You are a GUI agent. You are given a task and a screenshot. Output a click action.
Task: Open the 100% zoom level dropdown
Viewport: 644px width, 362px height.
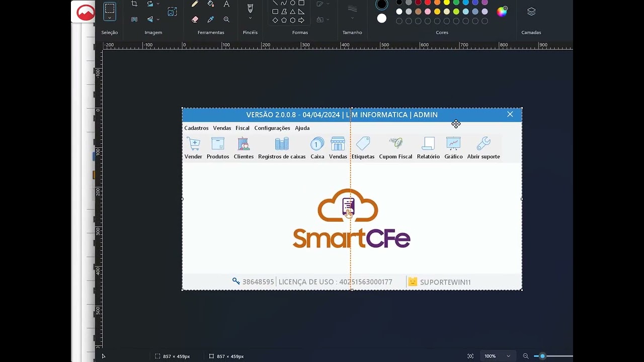497,356
